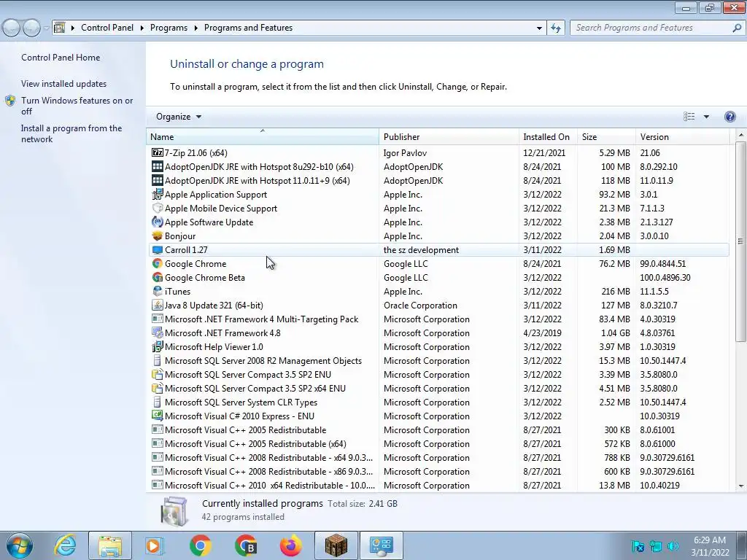Sort by the Name column header

[x=263, y=136]
